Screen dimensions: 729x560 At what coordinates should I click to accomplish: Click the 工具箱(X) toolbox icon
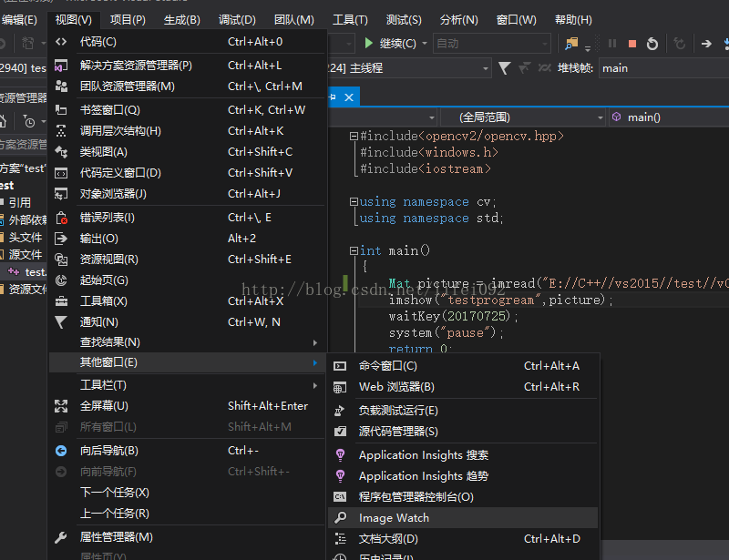61,301
